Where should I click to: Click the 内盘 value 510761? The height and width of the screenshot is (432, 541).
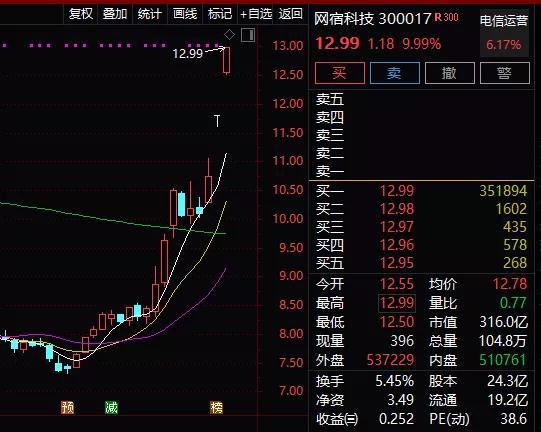click(503, 360)
